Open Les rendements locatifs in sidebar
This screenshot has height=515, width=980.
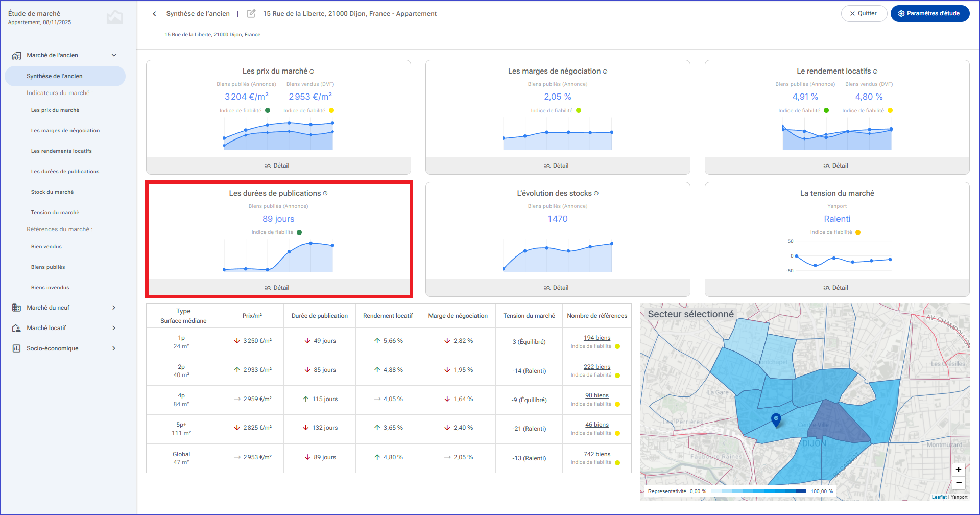click(x=61, y=151)
